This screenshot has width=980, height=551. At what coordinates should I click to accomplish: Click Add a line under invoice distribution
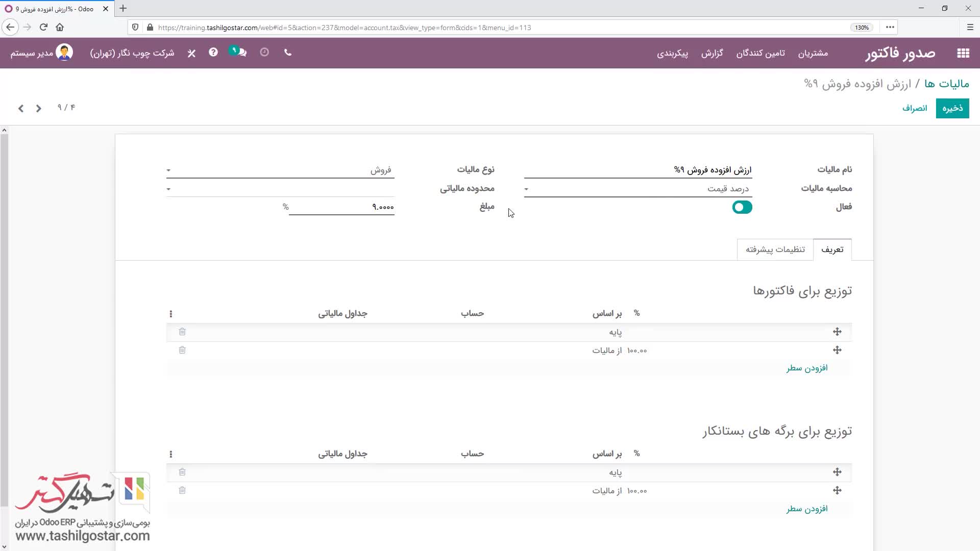806,368
